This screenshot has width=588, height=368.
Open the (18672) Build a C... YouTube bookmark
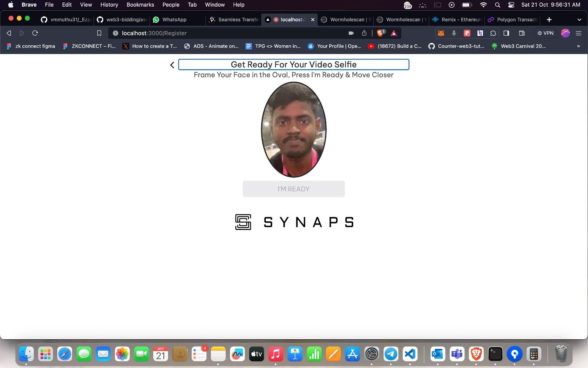tap(395, 46)
